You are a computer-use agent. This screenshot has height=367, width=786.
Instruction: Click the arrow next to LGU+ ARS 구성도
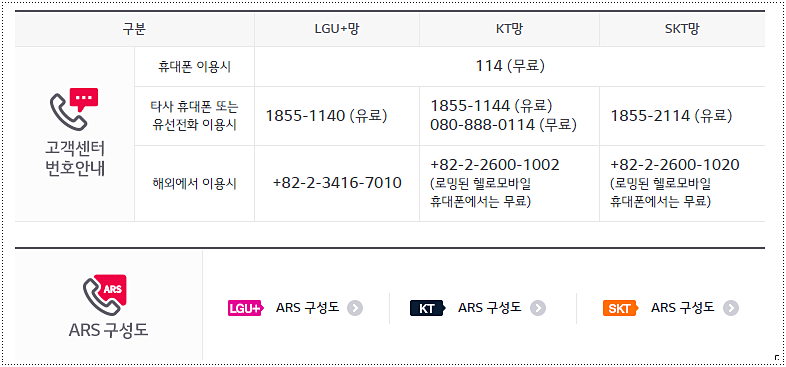(355, 308)
